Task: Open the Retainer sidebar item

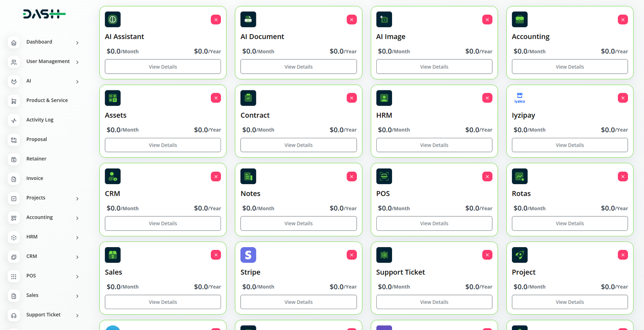Action: point(36,159)
